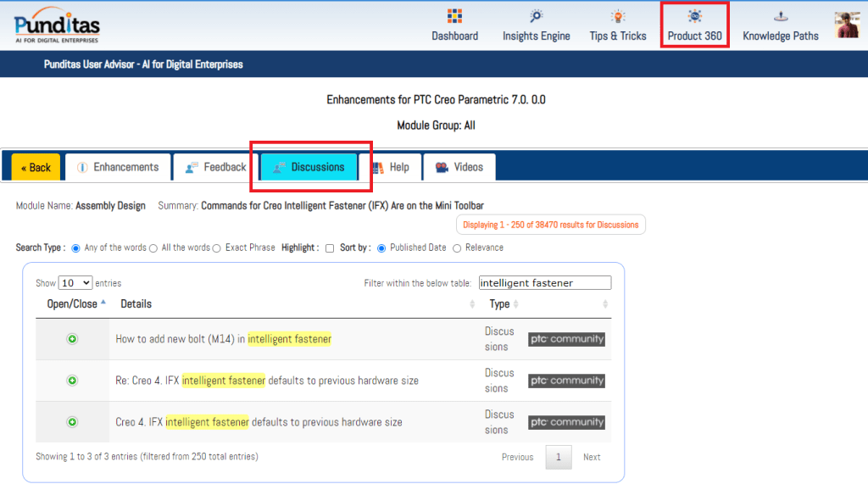Open the Product 360 icon
868x484 pixels.
[x=694, y=16]
